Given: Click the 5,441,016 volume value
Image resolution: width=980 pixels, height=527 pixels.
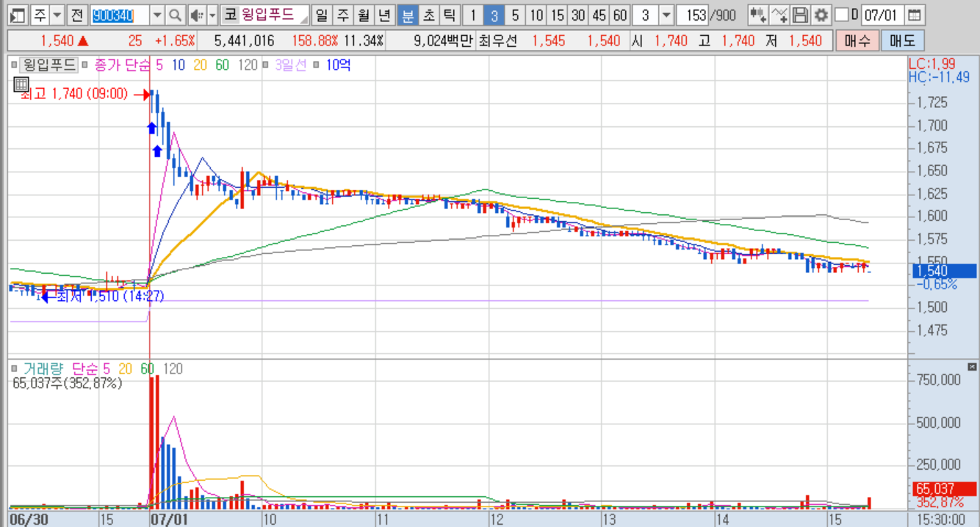Looking at the screenshot, I should coord(245,41).
